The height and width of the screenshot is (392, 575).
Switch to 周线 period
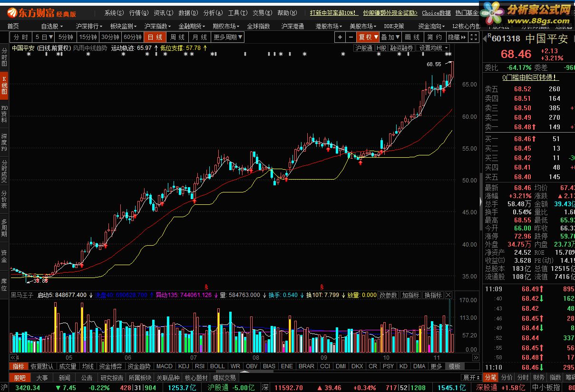pyautogui.click(x=177, y=37)
